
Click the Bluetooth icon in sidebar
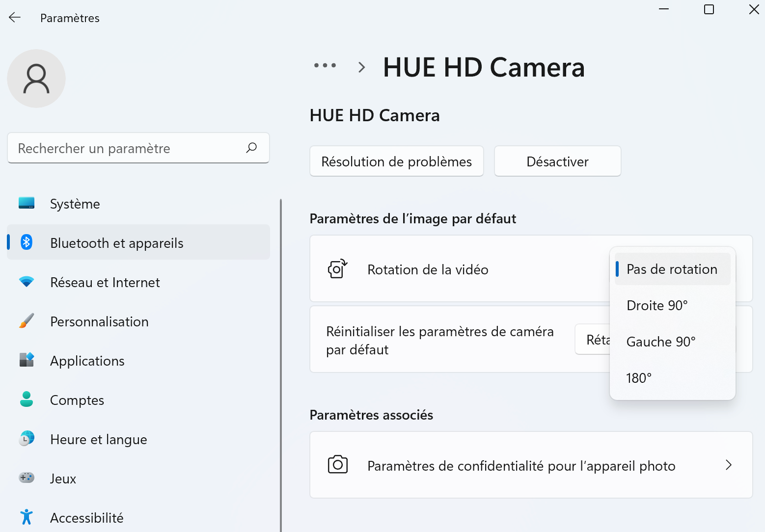tap(27, 242)
